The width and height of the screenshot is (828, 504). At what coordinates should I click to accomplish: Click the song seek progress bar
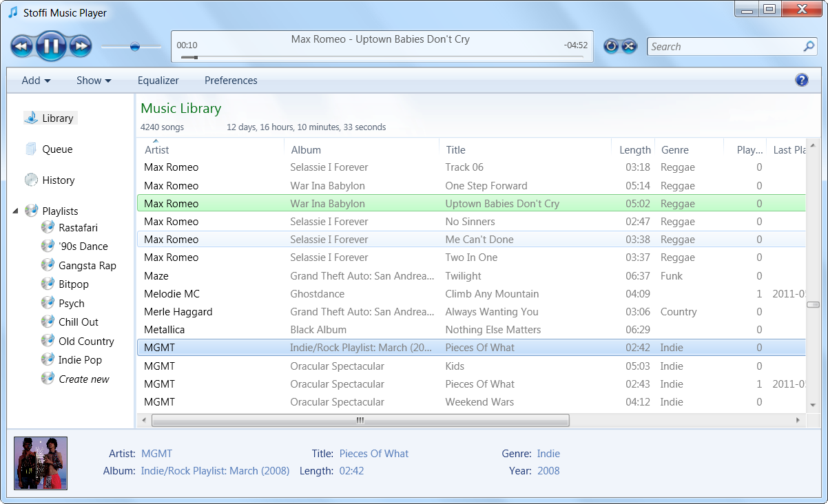coord(382,57)
